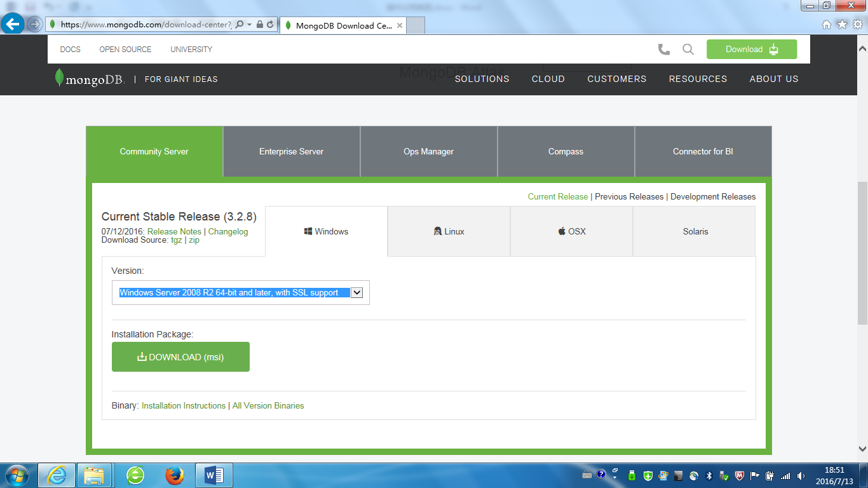Open the OPEN SOURCE link
The width and height of the screenshot is (868, 488).
[x=125, y=50]
